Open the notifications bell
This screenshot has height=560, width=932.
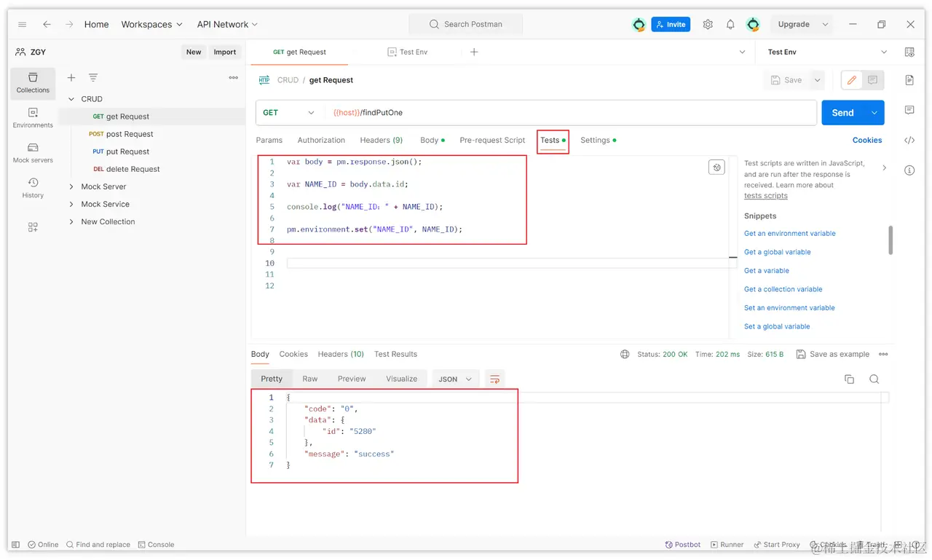click(x=730, y=24)
